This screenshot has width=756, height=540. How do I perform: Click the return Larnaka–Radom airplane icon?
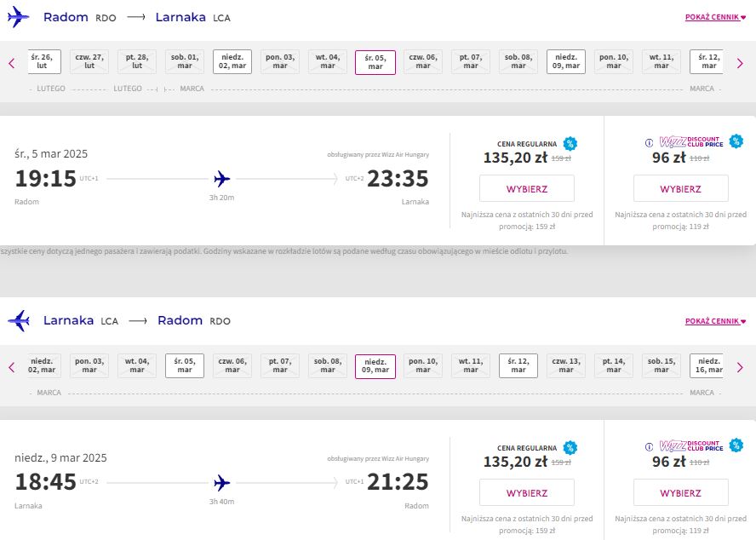tap(19, 320)
